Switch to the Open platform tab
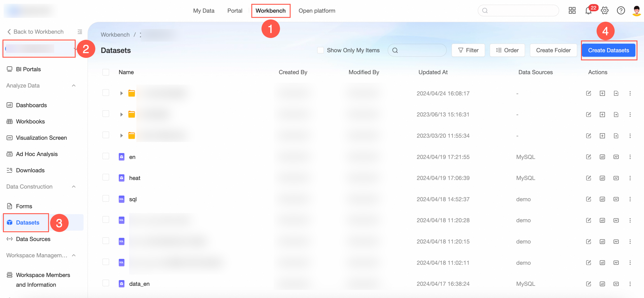Screen dimensions: 644x298 pyautogui.click(x=317, y=11)
